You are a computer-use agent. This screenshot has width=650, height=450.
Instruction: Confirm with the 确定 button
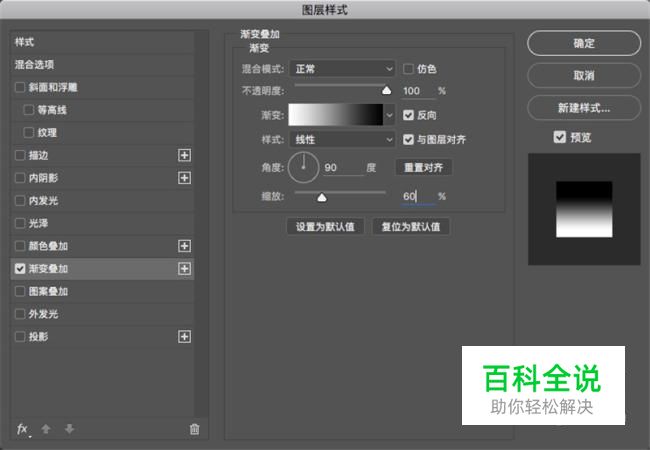[x=584, y=43]
